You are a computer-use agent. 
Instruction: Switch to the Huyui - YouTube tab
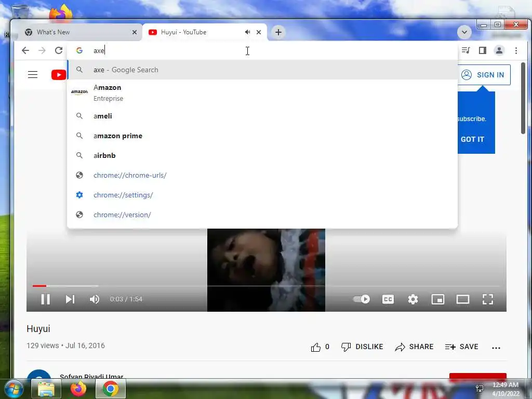pos(205,32)
